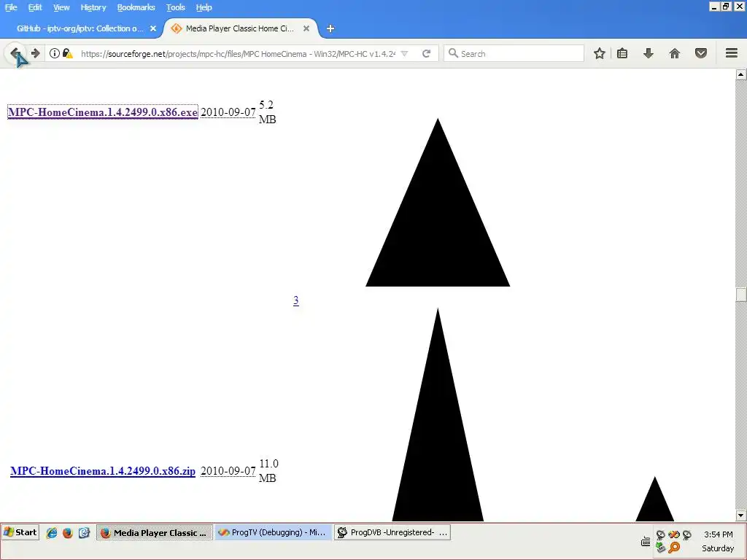
Task: Launch Internet Explorer from quick launch
Action: [52, 533]
